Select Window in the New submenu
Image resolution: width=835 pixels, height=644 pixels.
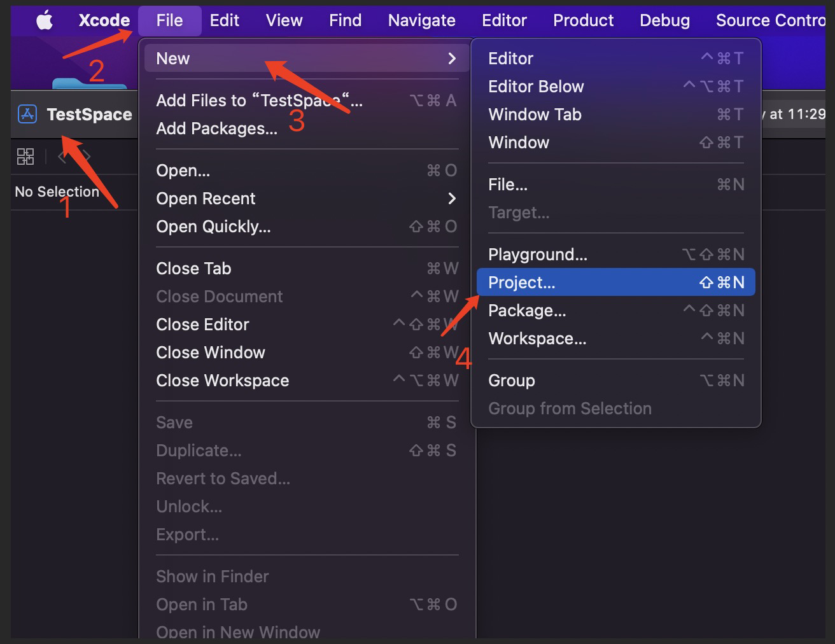[x=615, y=143]
